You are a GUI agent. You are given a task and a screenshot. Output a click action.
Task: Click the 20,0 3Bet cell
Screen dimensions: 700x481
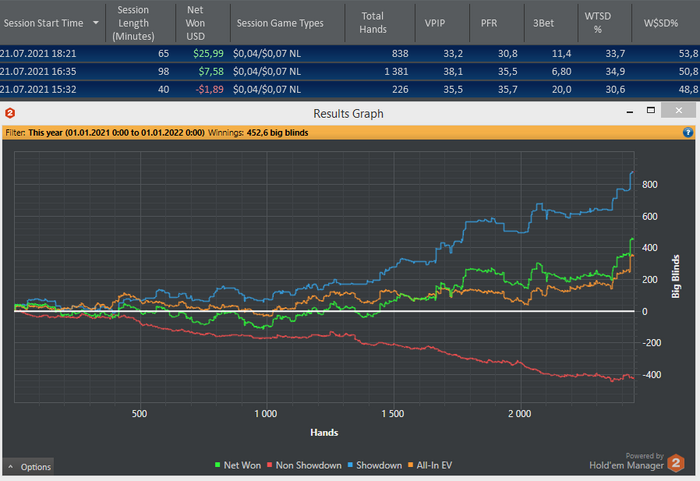click(561, 89)
